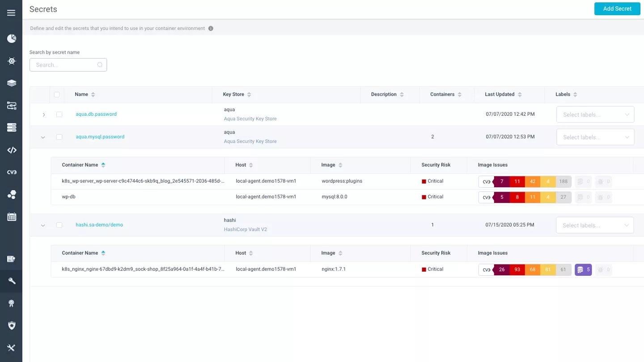Click the k8s_nginx container name
644x362 pixels.
(143, 269)
